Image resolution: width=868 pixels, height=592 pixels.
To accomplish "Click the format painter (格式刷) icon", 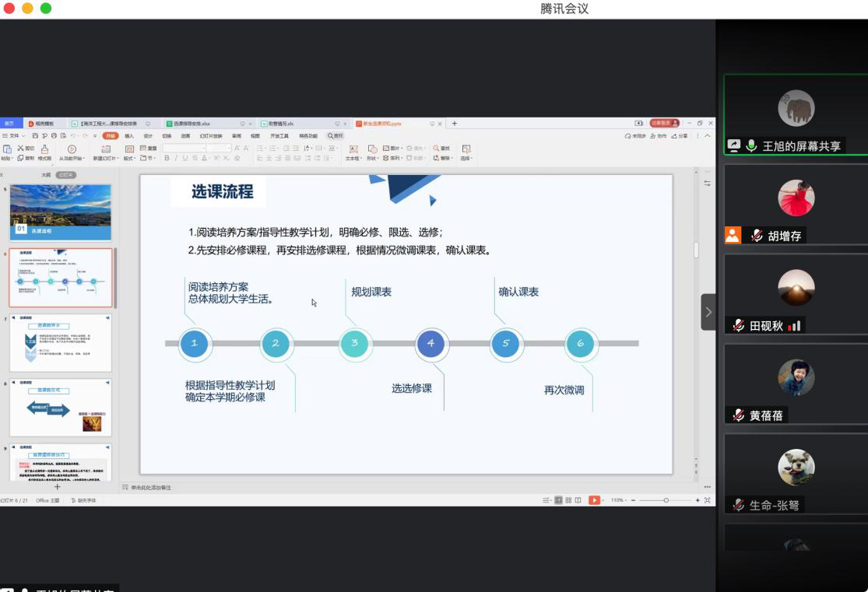I will click(x=44, y=149).
